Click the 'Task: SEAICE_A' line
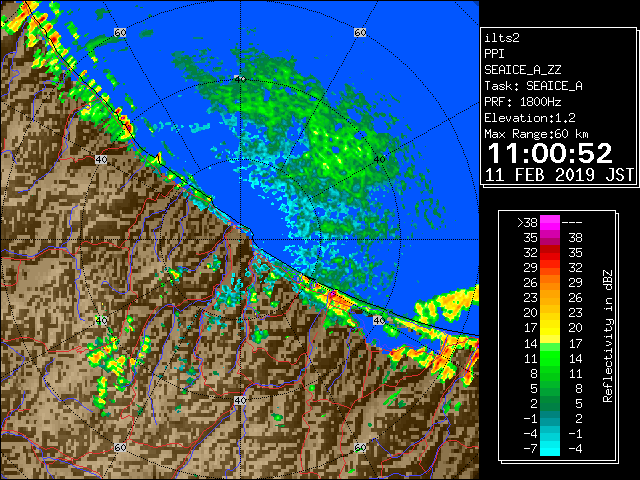640x480 pixels. click(x=533, y=86)
